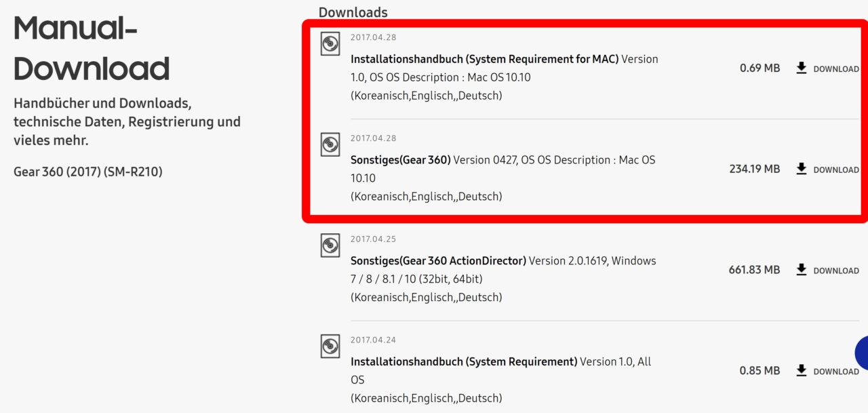The width and height of the screenshot is (868, 413).
Task: Click the Gear 360 (2017) (SM-R210) model name
Action: 88,172
